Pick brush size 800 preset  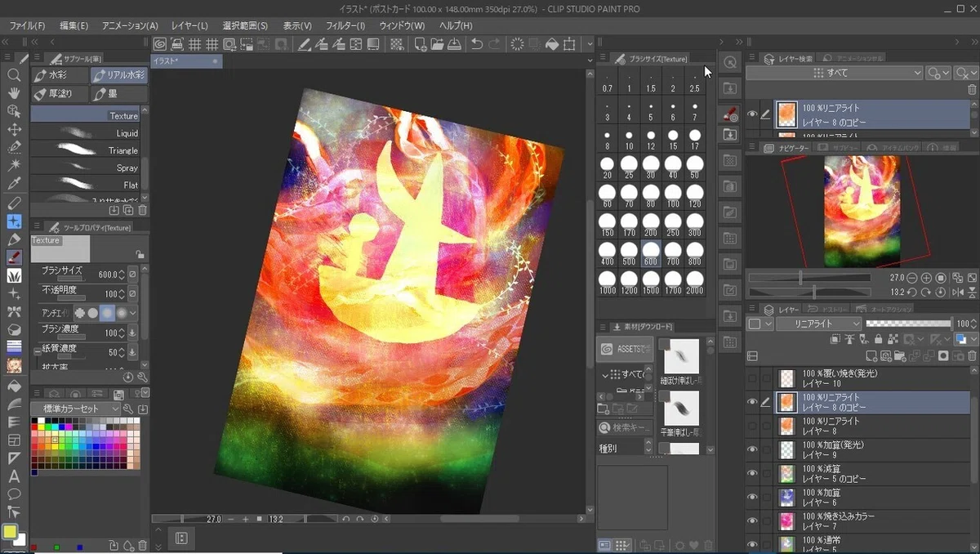point(694,254)
